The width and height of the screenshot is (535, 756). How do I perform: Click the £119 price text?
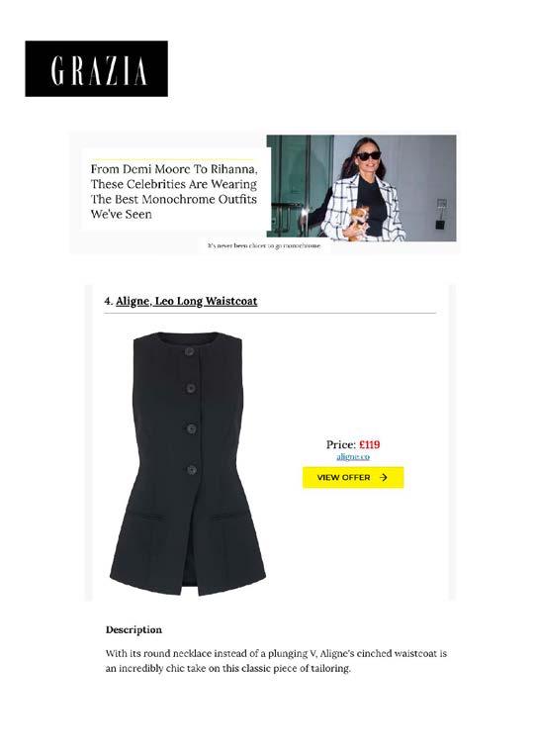pos(369,444)
